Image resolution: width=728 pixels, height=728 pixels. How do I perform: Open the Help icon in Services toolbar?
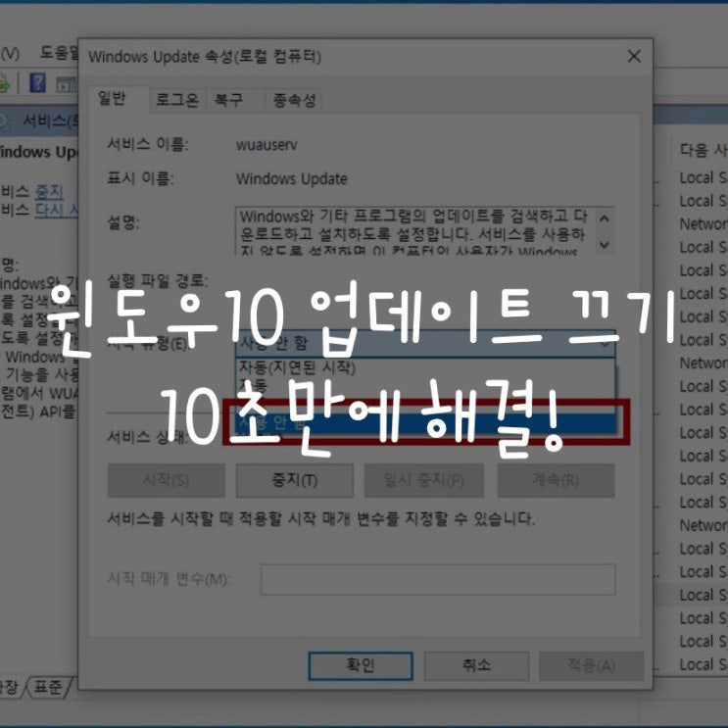pos(37,83)
